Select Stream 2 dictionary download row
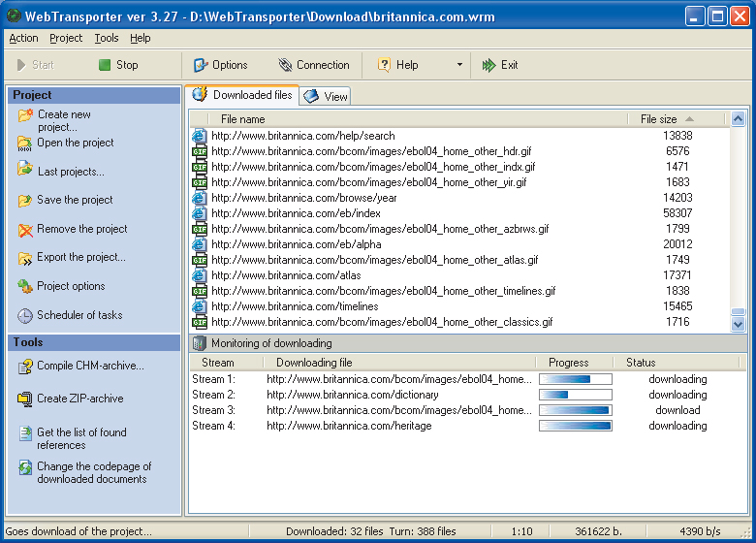756x543 pixels. coord(468,395)
